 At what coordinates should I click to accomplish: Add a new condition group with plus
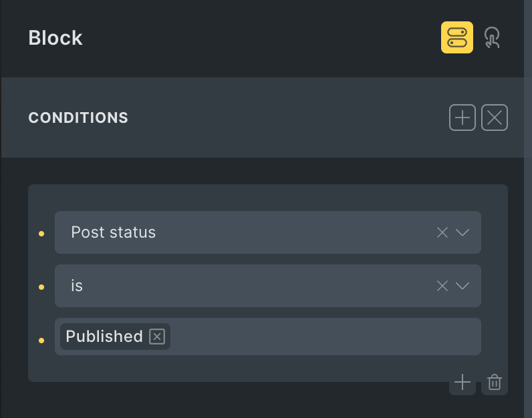(462, 118)
